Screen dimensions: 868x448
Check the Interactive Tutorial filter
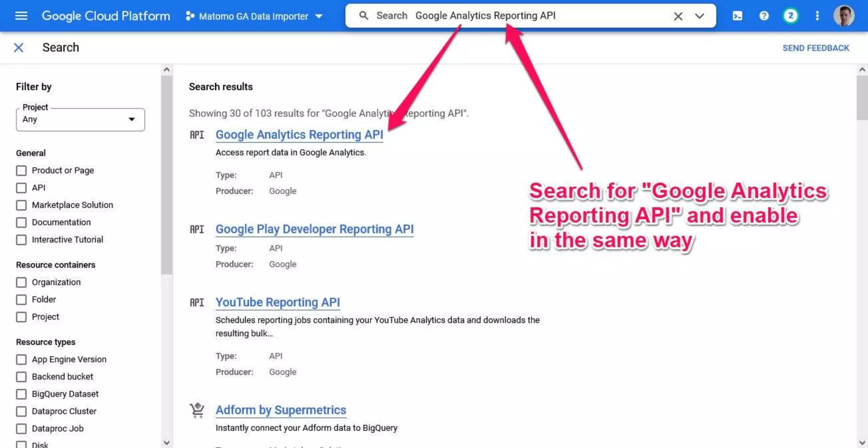21,240
